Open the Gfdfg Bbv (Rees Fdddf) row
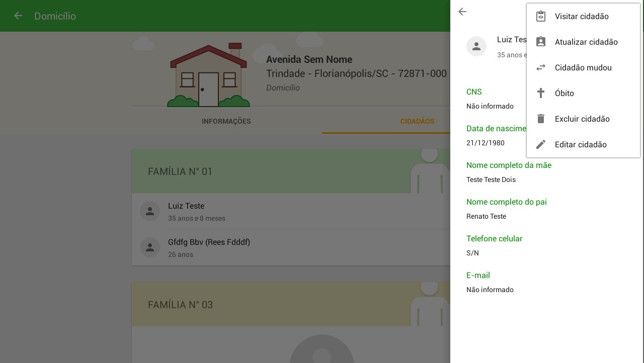Screen dimensions: 644x363 click(291, 247)
